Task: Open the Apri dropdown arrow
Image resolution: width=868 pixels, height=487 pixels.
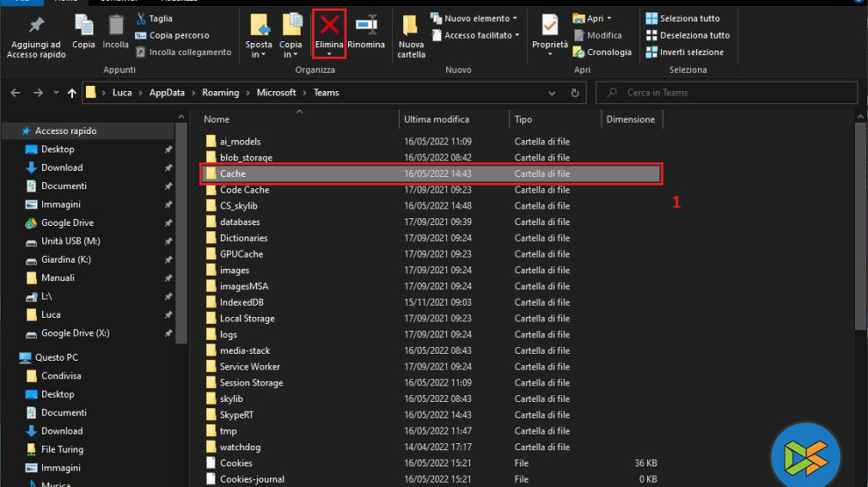Action: (609, 18)
